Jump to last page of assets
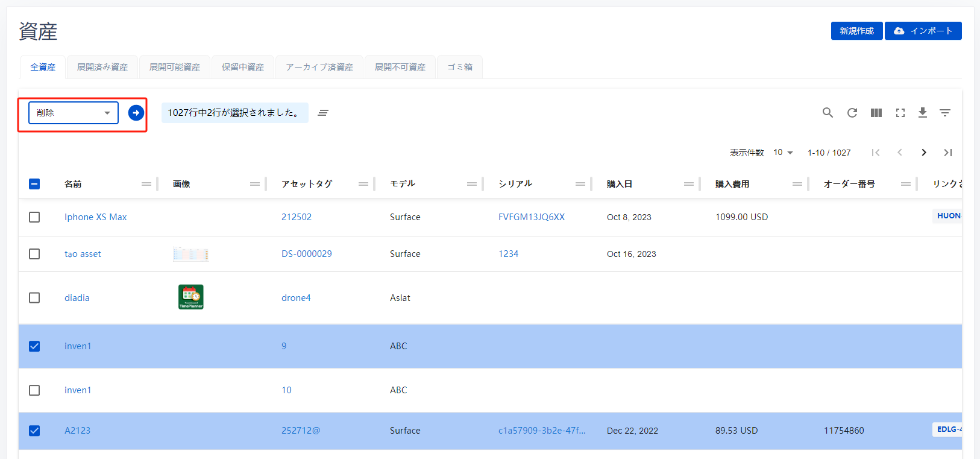The width and height of the screenshot is (980, 459). pos(947,153)
